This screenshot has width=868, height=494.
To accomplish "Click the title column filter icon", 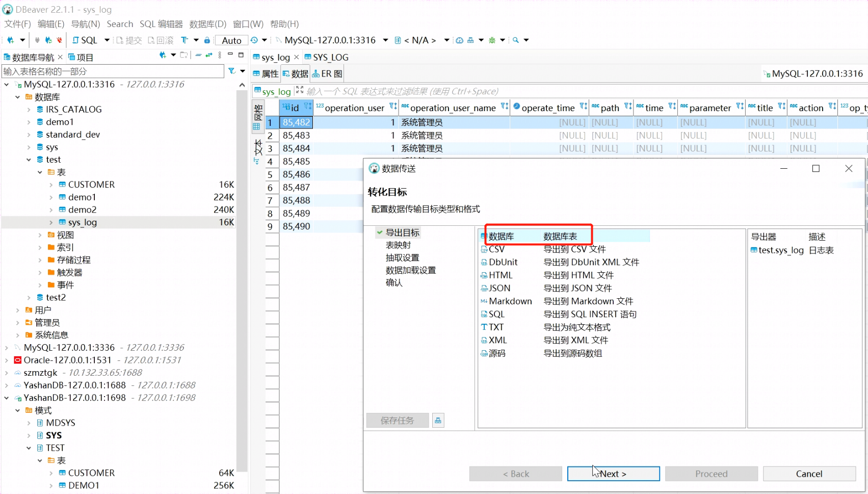I will tap(781, 106).
